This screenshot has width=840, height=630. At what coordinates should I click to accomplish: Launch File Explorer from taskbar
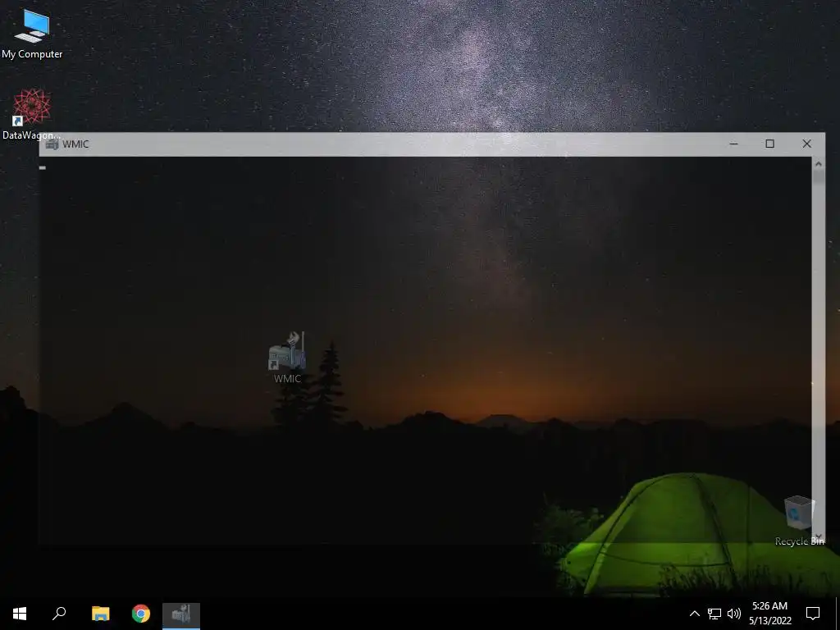(100, 614)
